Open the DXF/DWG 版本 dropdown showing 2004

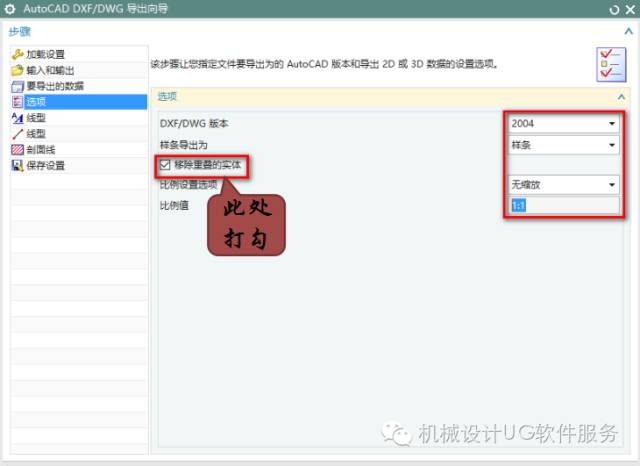coord(563,123)
